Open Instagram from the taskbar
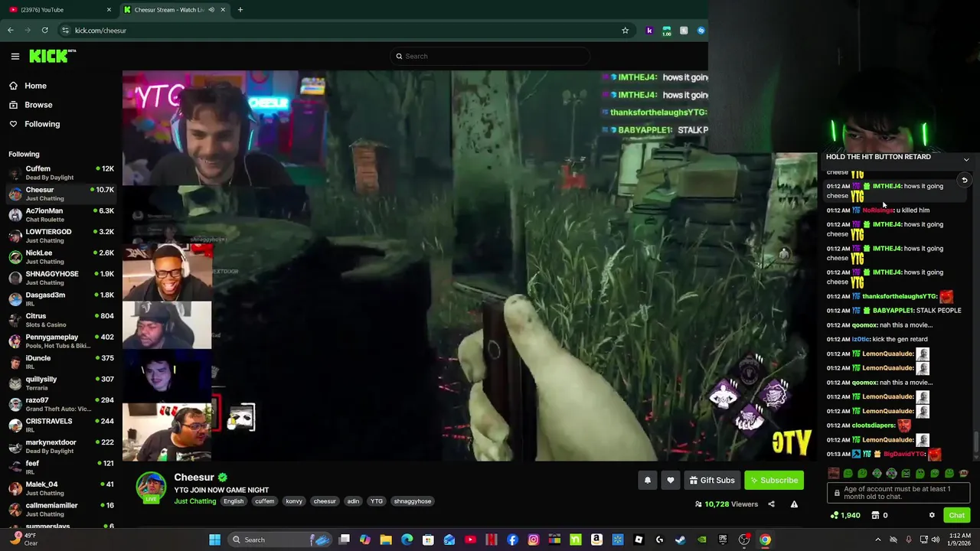This screenshot has height=551, width=980. [x=534, y=540]
